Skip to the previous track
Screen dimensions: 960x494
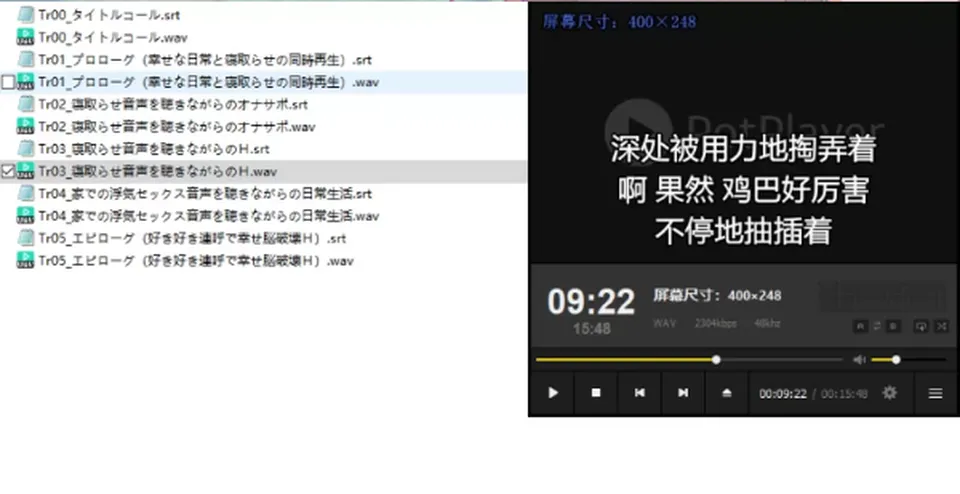tap(639, 393)
